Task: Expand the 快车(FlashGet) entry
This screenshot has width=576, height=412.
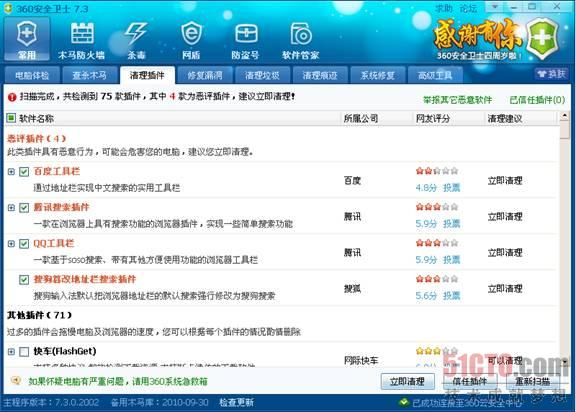Action: (x=11, y=351)
